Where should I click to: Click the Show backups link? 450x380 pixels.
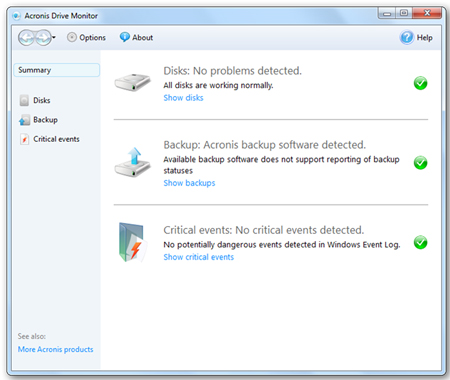189,183
